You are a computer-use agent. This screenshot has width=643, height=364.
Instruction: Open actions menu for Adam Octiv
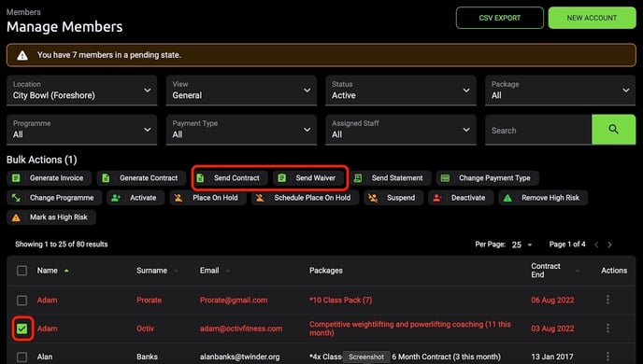click(607, 328)
